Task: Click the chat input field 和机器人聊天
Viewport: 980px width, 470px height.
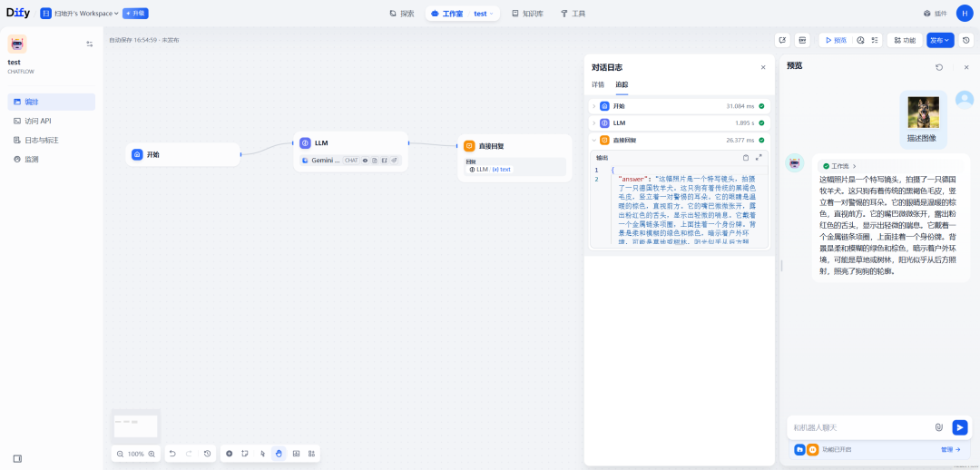Action: pyautogui.click(x=857, y=427)
